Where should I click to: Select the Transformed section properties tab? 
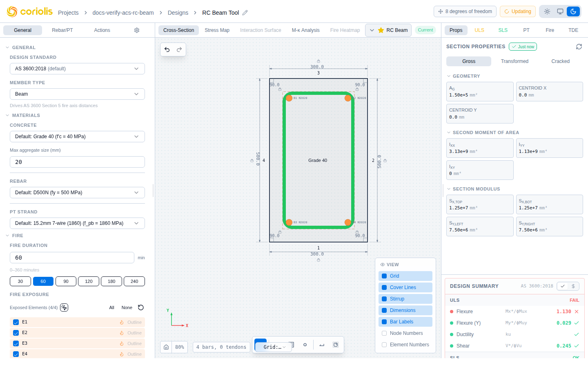514,61
